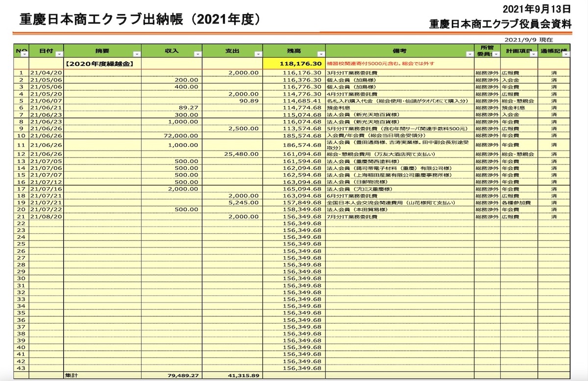Select the 名札入れ購入代金 remark cell
This screenshot has height=381, width=588.
tap(399, 101)
